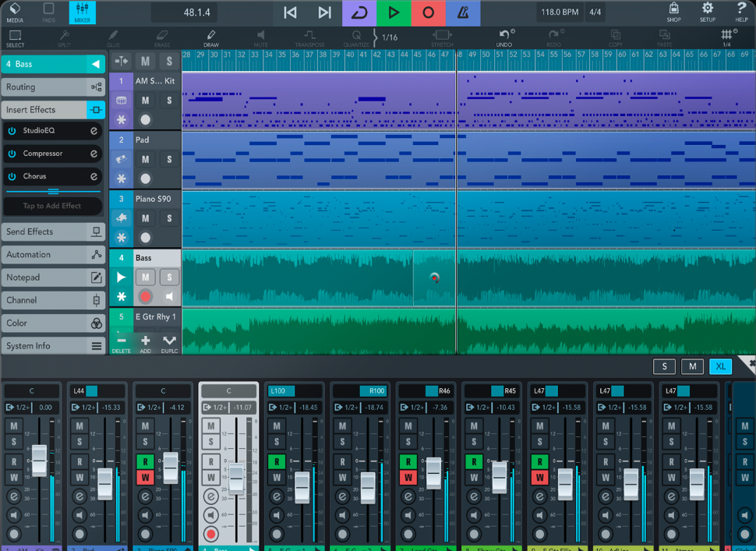Click Tap to Add Effect
The image size is (756, 551).
tap(52, 206)
